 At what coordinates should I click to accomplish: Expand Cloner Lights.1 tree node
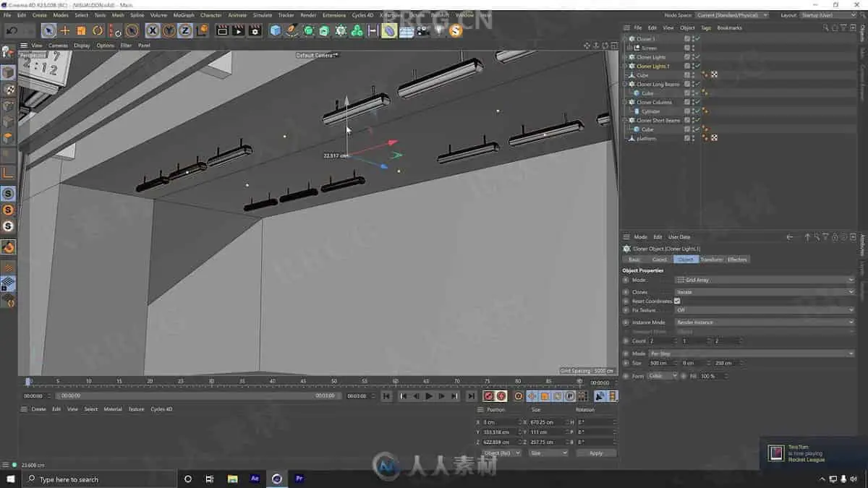(x=626, y=67)
